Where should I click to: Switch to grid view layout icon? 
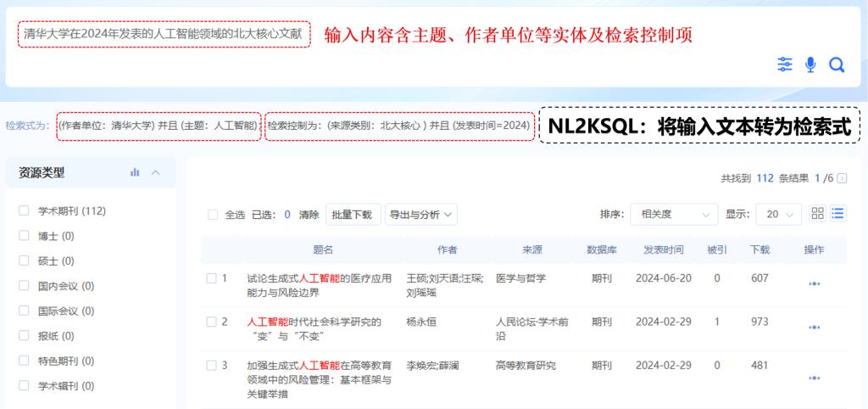coord(818,213)
